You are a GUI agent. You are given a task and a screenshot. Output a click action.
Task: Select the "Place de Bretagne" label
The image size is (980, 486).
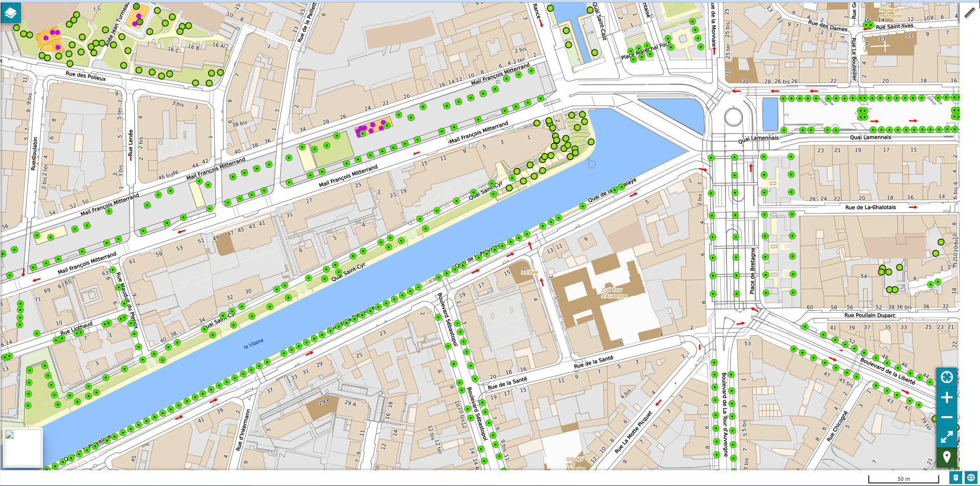pos(752,271)
